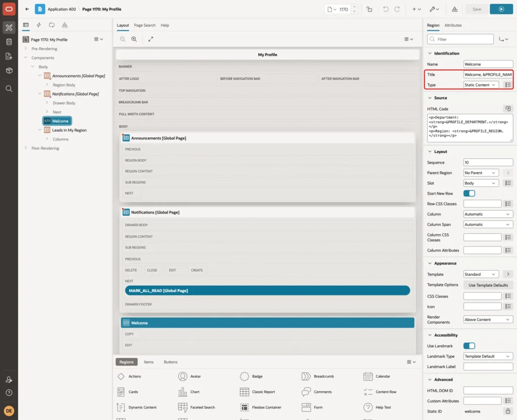Collapse the Appearance section
Screen dimensions: 517x420
(430, 264)
